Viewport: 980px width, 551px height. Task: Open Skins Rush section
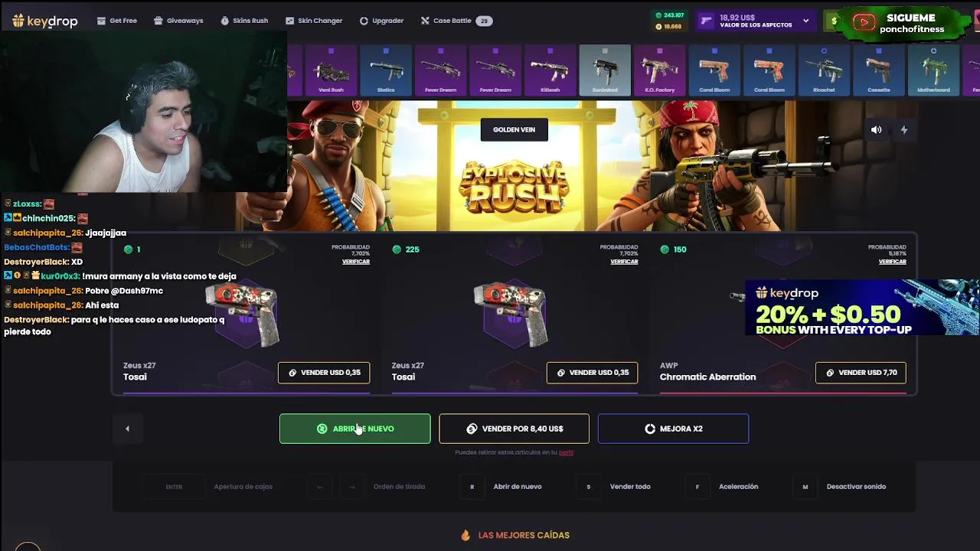[244, 21]
